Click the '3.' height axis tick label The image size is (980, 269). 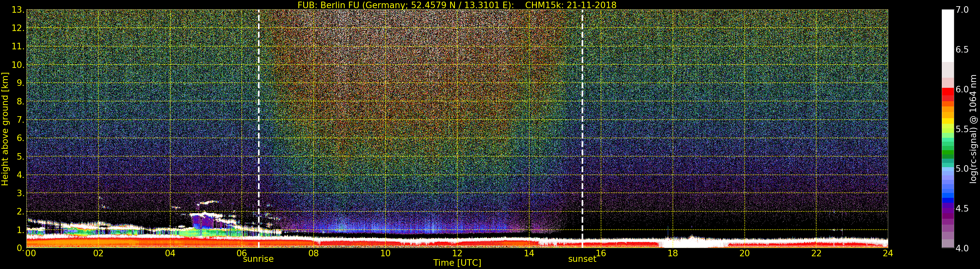20,193
